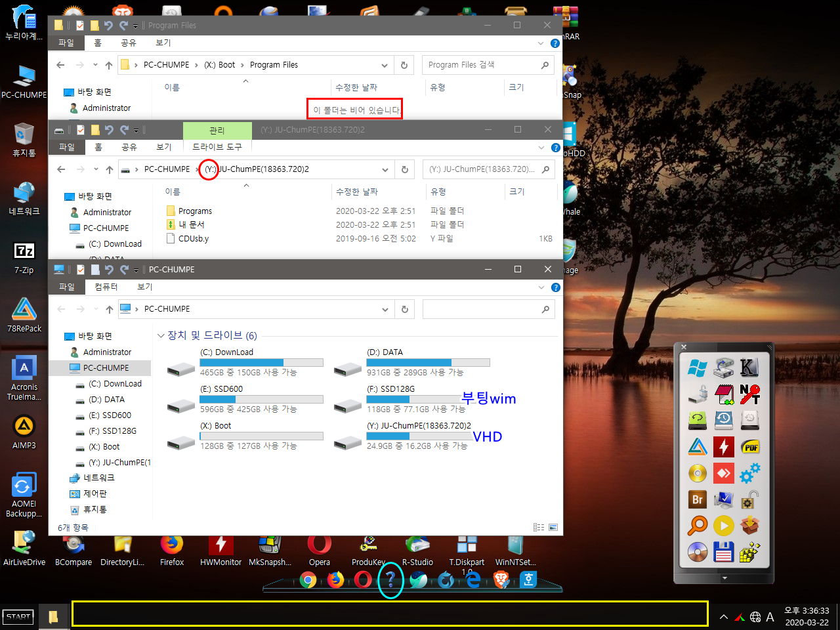The image size is (840, 630).
Task: Open 보기 tab in PC-CHUMPE window
Action: pos(145,287)
